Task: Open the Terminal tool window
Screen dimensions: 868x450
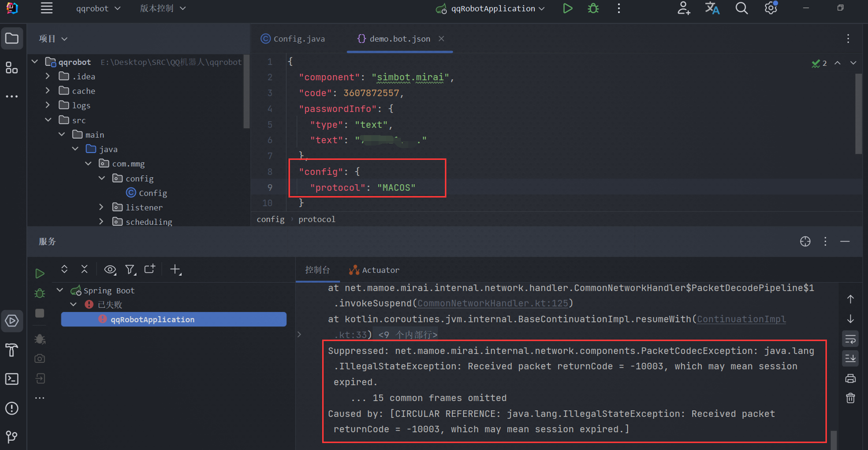Action: coord(12,379)
